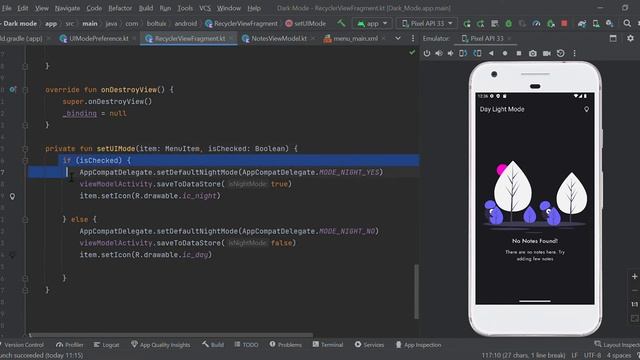Open the app run configuration dropdown
The image size is (640, 360).
click(x=372, y=24)
